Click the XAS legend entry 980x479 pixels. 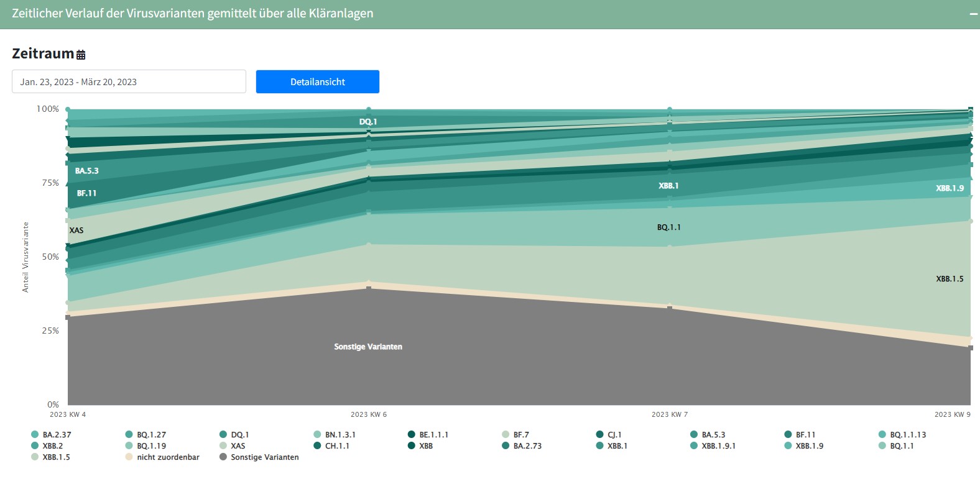click(238, 446)
